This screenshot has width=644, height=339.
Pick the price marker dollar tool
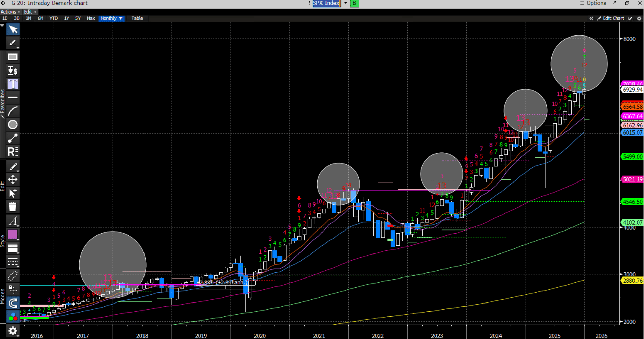click(13, 70)
